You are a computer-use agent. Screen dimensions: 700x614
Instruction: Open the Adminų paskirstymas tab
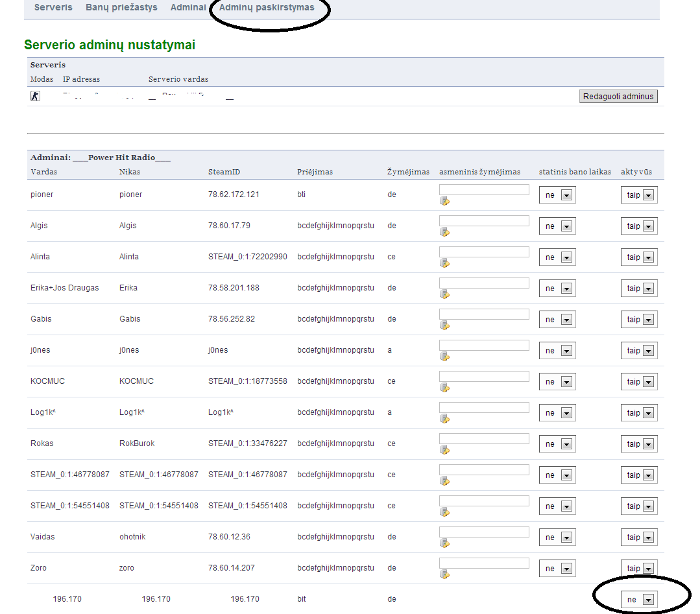[x=267, y=7]
